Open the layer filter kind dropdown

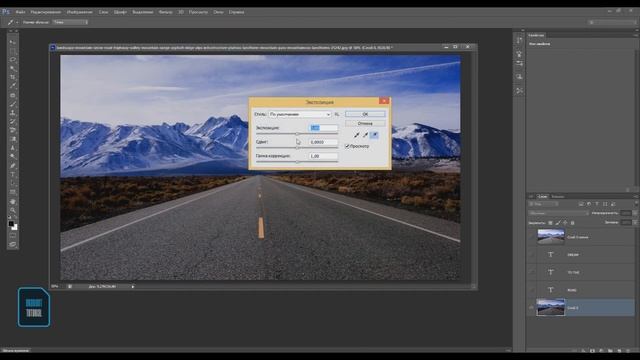click(x=543, y=204)
